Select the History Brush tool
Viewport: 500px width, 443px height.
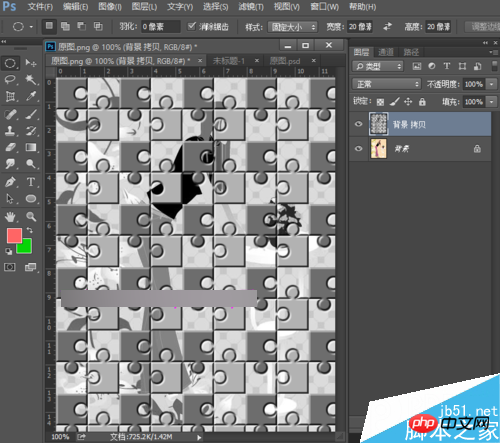pyautogui.click(x=31, y=131)
